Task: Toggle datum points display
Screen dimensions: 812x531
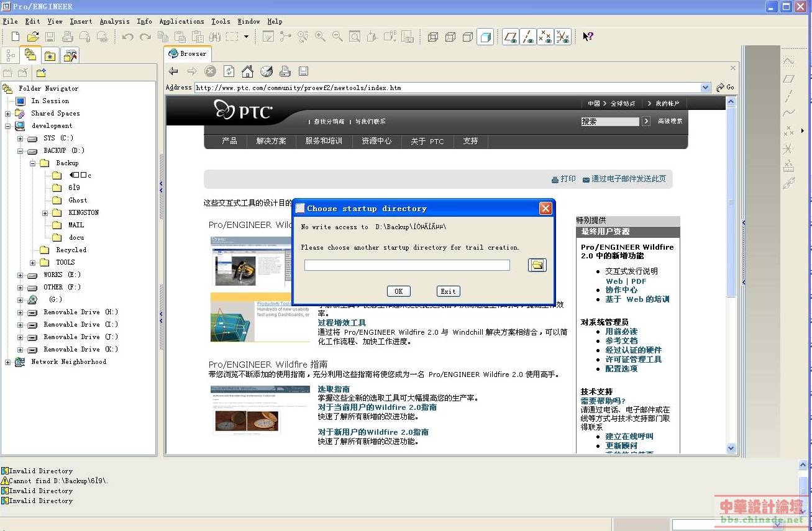Action: [545, 37]
